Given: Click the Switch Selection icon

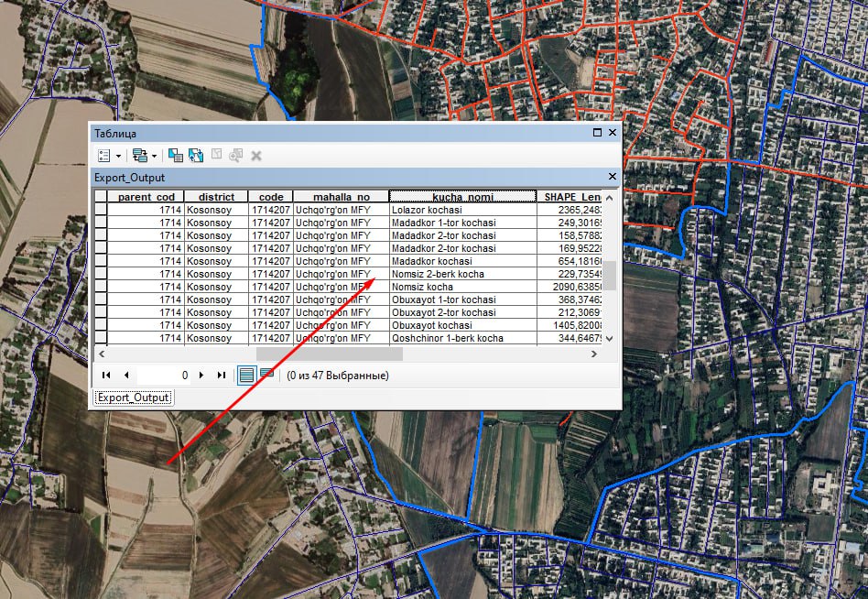Looking at the screenshot, I should click(x=195, y=156).
